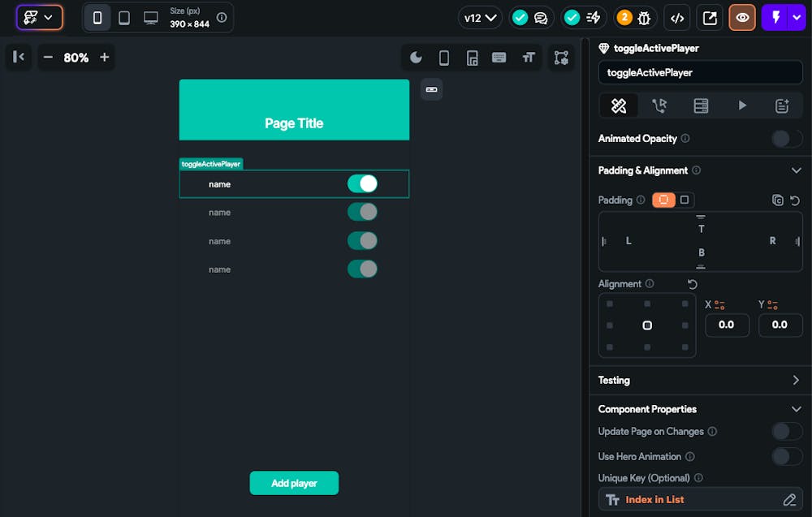Select bottom-right alignment in the grid
This screenshot has width=812, height=517.
pos(685,347)
